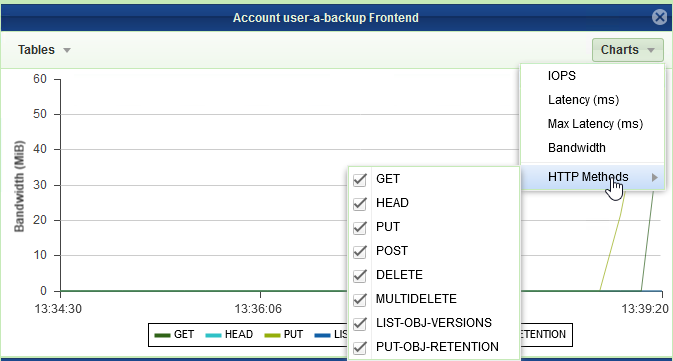Toggle the HEAD method checkbox
Viewport: 673px width, 361px height.
tap(360, 203)
